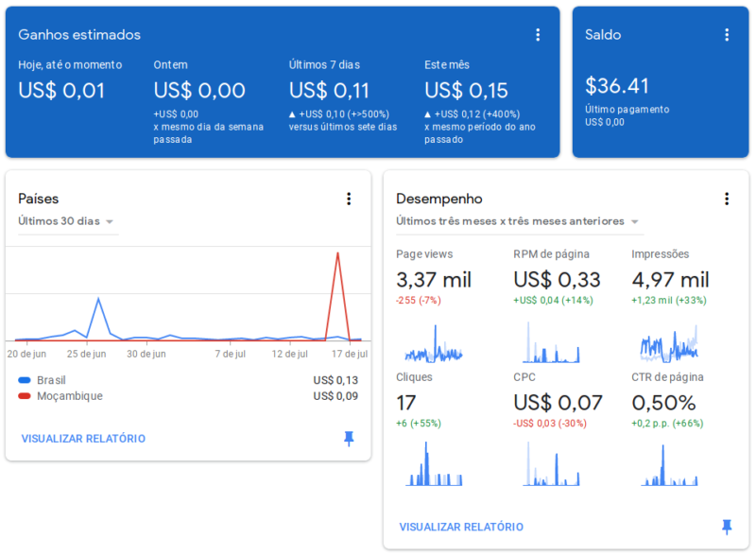
Task: Pin the Desempenho card
Action: pyautogui.click(x=727, y=527)
